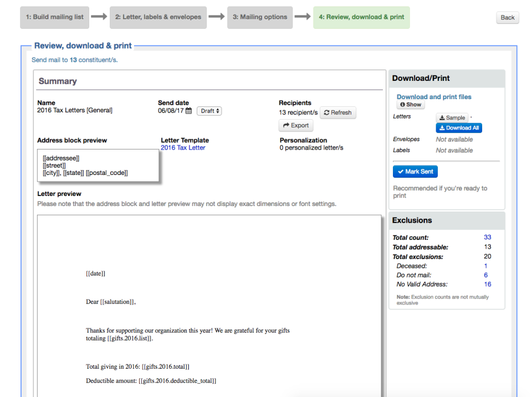Download a Sample letter
The image size is (532, 397).
click(x=452, y=117)
